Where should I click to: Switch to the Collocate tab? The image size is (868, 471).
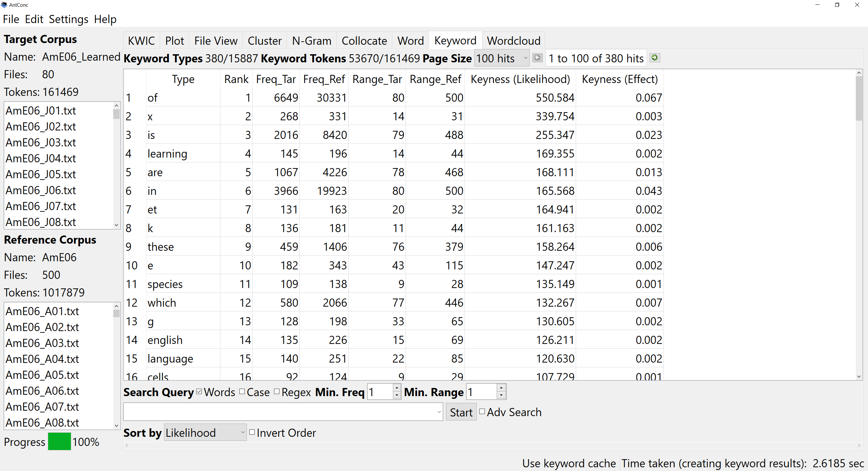point(364,41)
